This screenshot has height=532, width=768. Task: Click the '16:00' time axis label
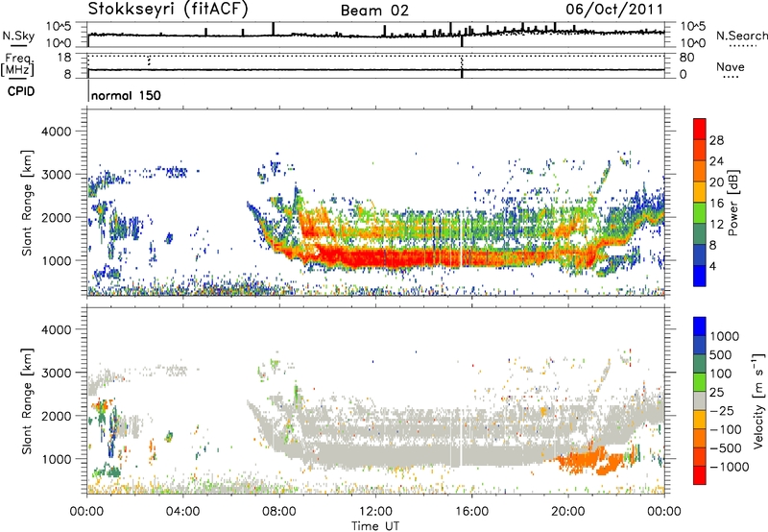(x=471, y=512)
